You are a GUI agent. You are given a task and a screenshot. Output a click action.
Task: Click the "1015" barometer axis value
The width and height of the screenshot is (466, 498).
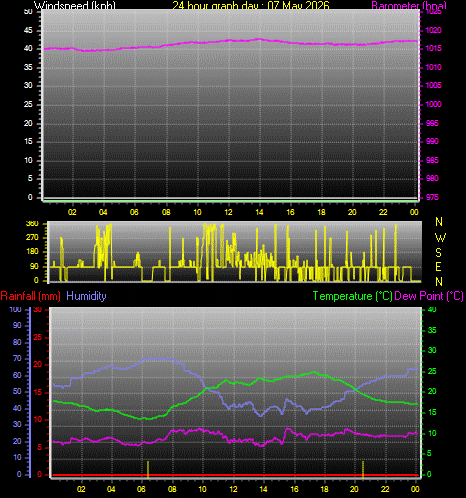433,48
